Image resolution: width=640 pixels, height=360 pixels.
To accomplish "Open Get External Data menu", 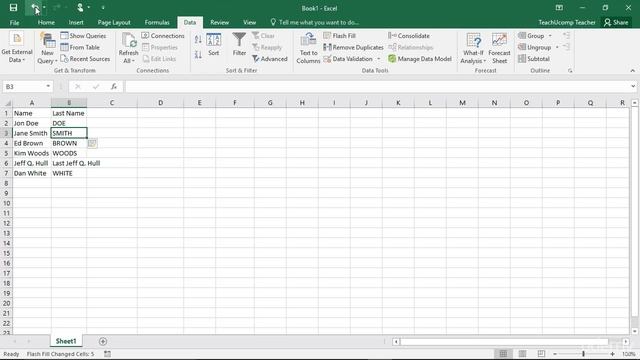I will 17,48.
